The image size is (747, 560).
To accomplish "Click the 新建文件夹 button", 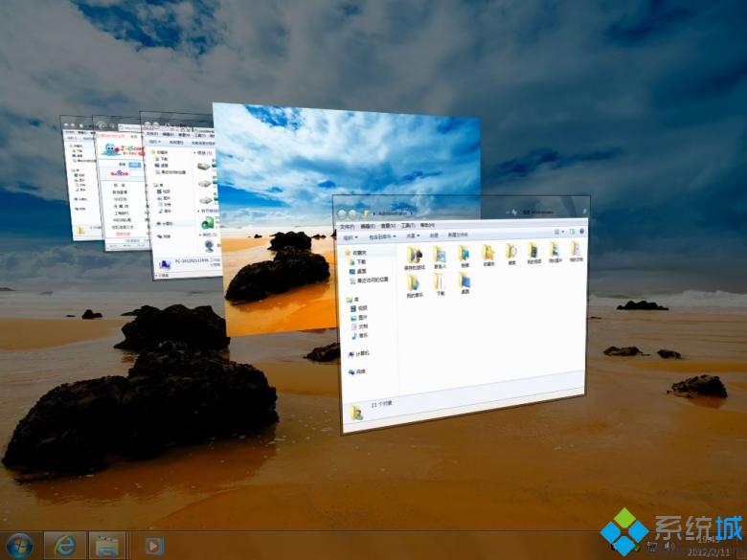I will [x=456, y=233].
